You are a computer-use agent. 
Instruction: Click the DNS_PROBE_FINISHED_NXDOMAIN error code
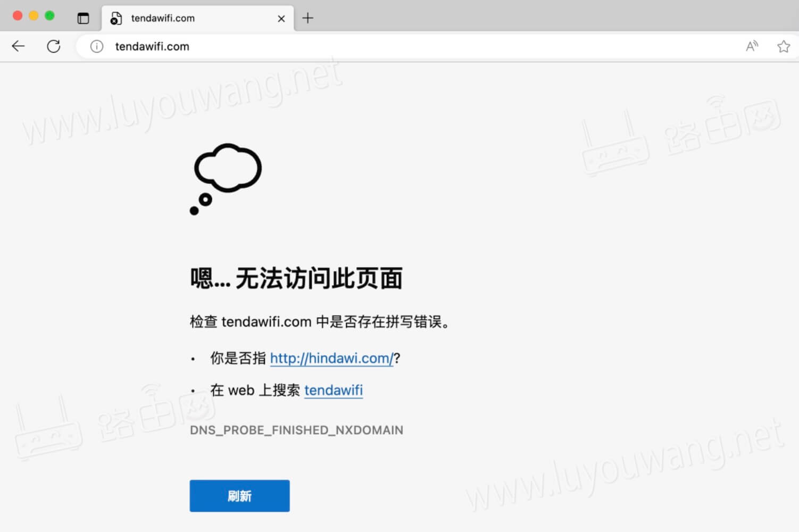point(297,430)
